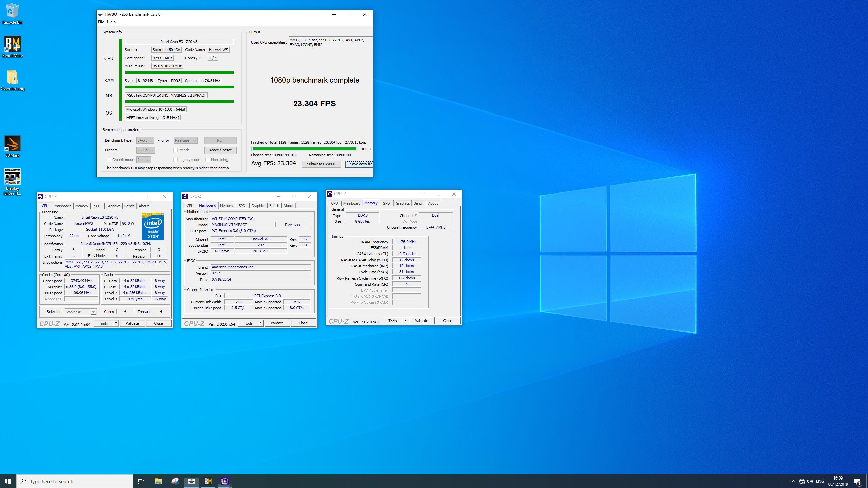Click the "23.304 FPS" result text
The height and width of the screenshot is (488, 868).
[314, 104]
